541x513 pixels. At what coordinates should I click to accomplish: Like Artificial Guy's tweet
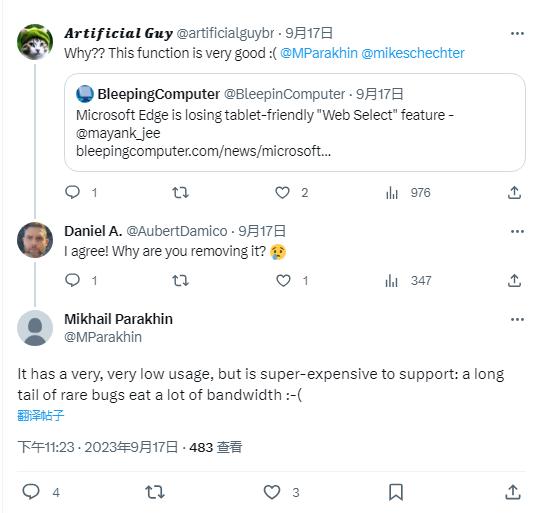[x=282, y=192]
